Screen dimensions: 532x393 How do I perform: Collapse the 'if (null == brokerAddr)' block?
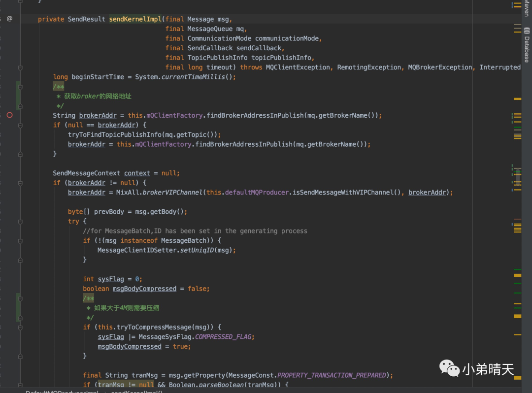[x=20, y=126]
